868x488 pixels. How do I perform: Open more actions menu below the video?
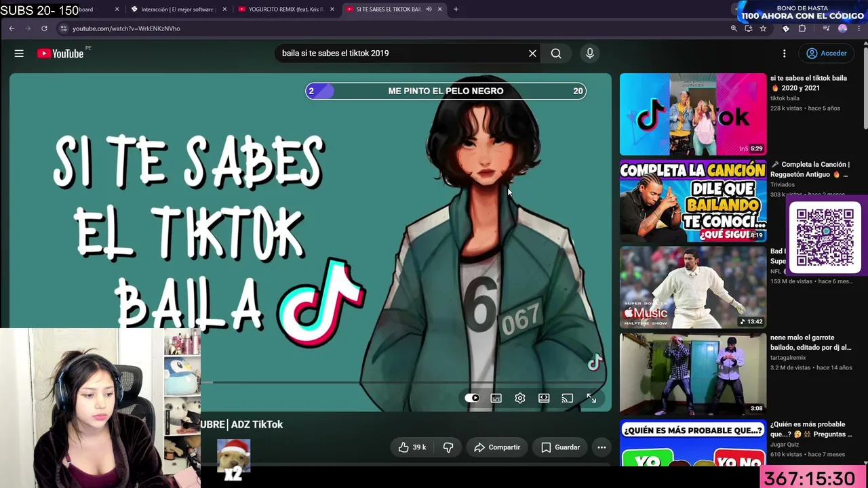[601, 447]
